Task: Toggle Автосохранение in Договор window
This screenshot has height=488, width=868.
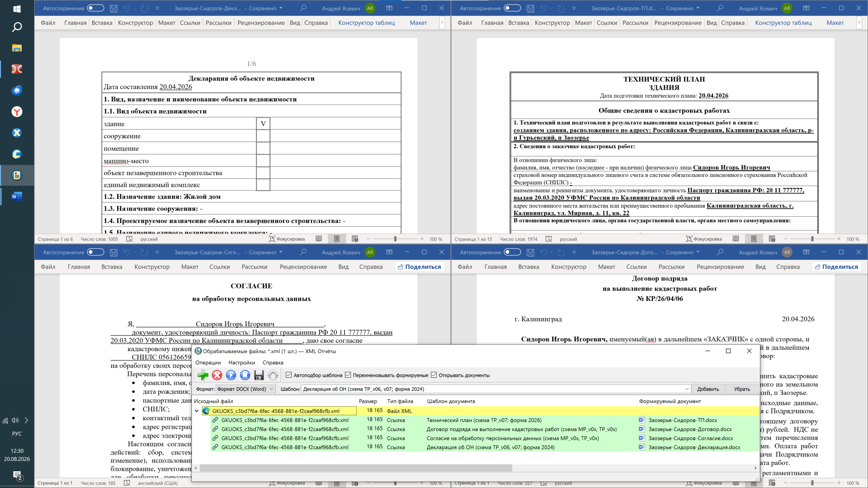Action: point(512,252)
